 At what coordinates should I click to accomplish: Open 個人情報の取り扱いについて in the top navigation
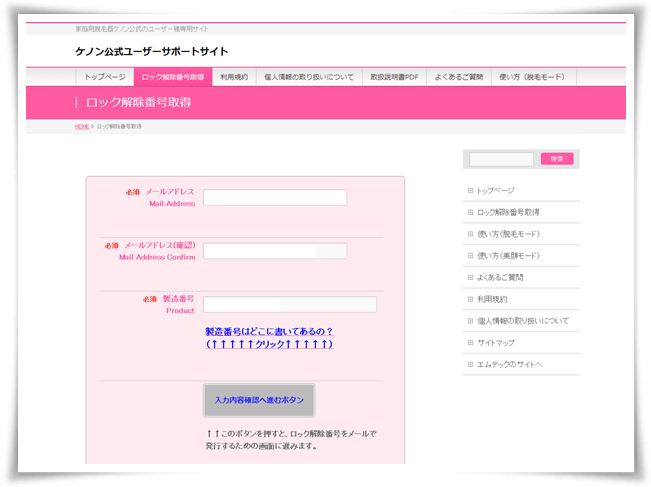click(309, 77)
